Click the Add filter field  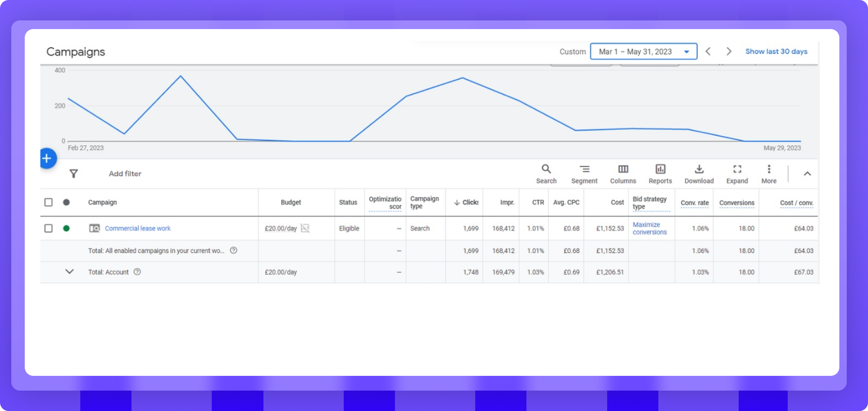pyautogui.click(x=125, y=174)
